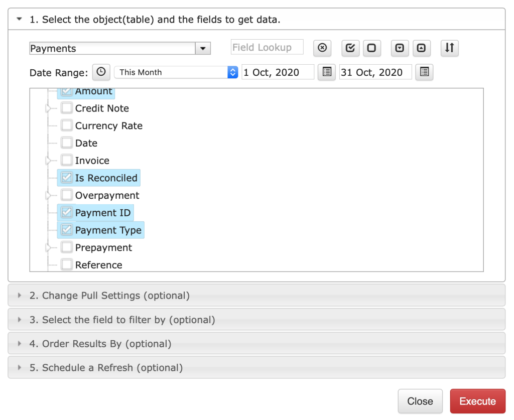The width and height of the screenshot is (514, 420).
Task: Open the start date calendar picker icon
Action: point(327,72)
